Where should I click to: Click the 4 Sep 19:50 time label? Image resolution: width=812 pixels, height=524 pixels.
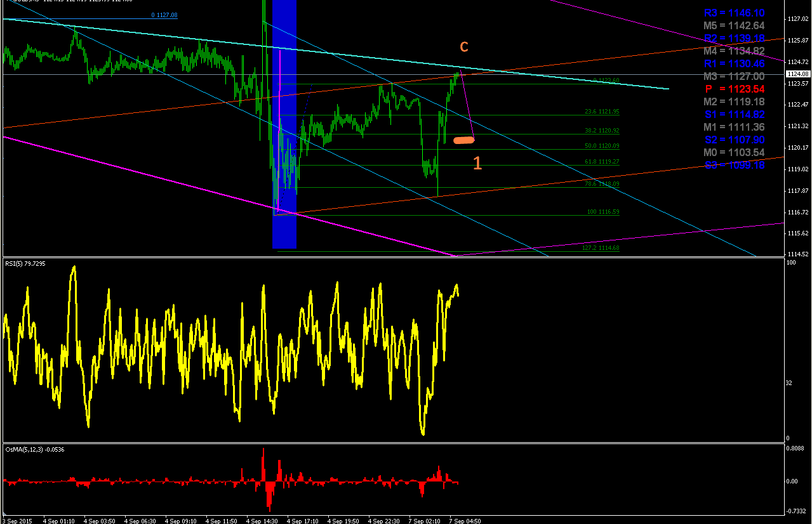pyautogui.click(x=343, y=521)
